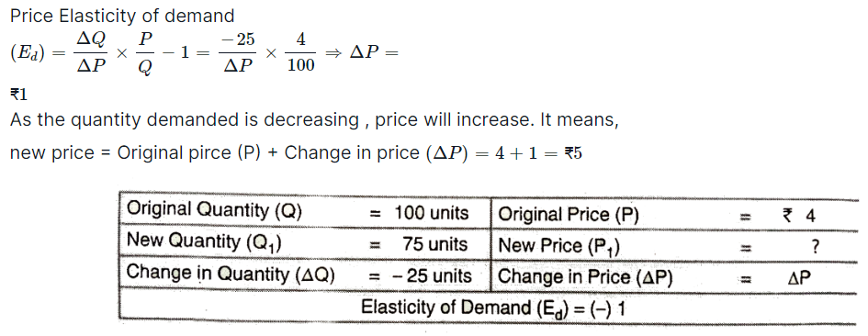
Task: Select the ΔQ over ΔP fraction
Action: 91,52
